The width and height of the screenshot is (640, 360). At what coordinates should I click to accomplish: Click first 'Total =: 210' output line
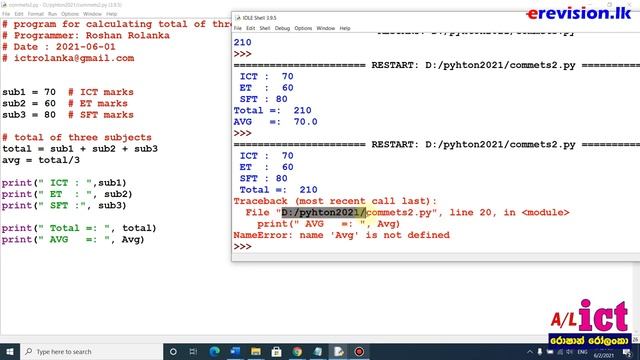(x=272, y=110)
